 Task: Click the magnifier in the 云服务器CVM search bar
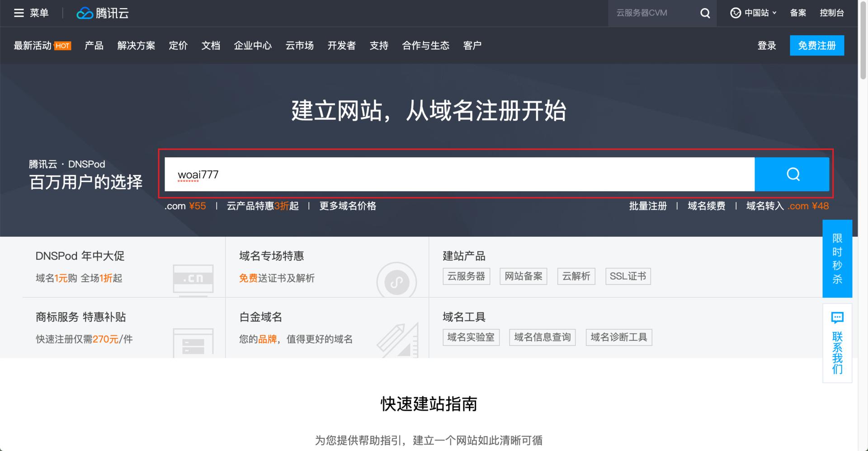coord(704,13)
